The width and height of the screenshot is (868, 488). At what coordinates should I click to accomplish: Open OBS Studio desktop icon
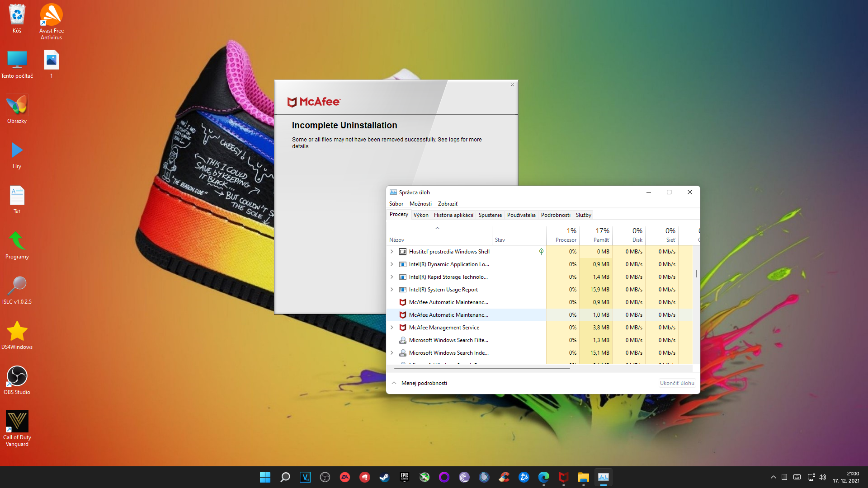coord(17,380)
